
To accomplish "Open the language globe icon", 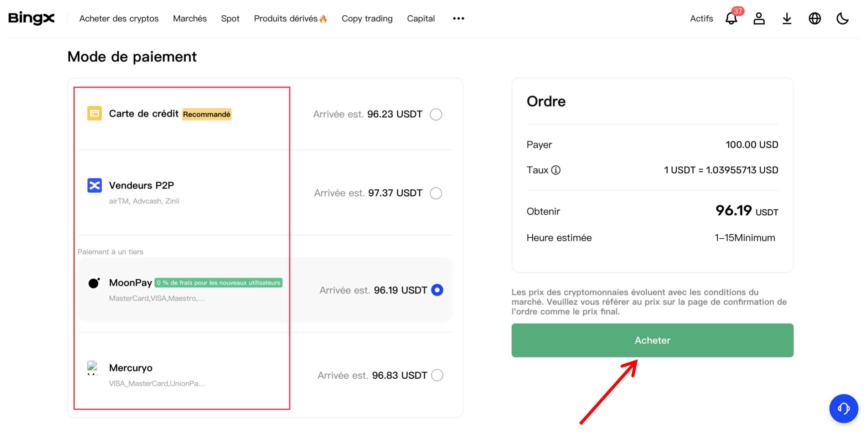I will (x=815, y=19).
